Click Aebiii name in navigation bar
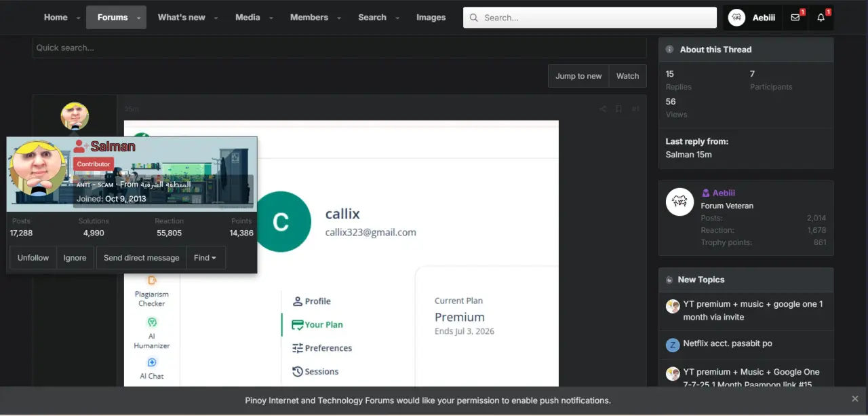This screenshot has height=416, width=868. [x=764, y=18]
